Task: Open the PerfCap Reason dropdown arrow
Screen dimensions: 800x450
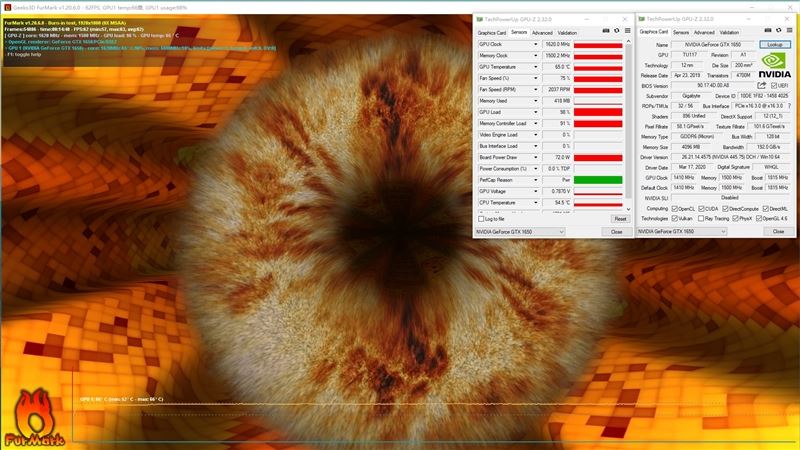Action: 535,180
